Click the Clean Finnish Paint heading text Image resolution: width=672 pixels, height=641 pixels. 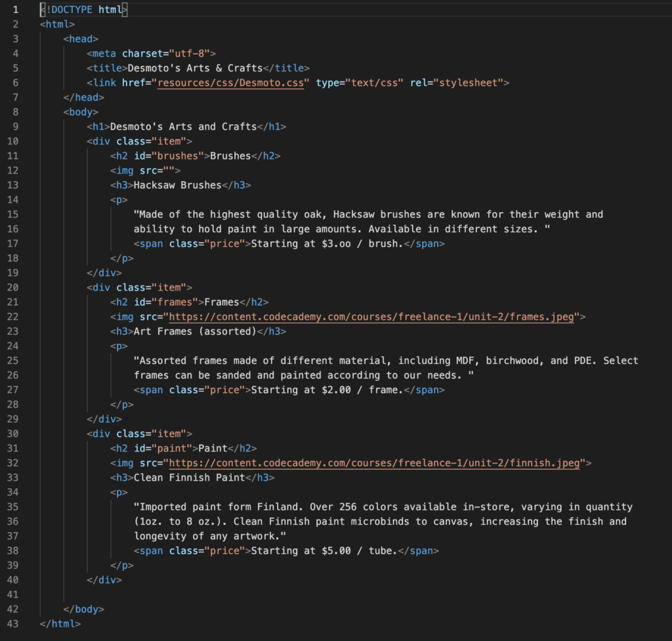(190, 478)
